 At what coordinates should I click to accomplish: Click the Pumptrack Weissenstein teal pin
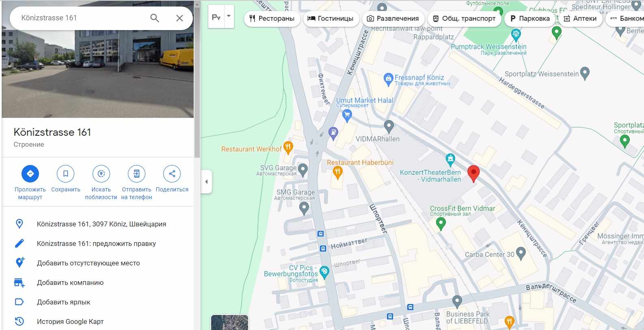tap(516, 35)
